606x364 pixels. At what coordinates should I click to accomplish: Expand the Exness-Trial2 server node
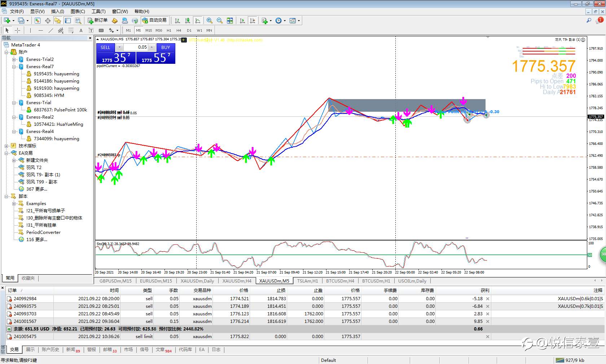pos(14,59)
